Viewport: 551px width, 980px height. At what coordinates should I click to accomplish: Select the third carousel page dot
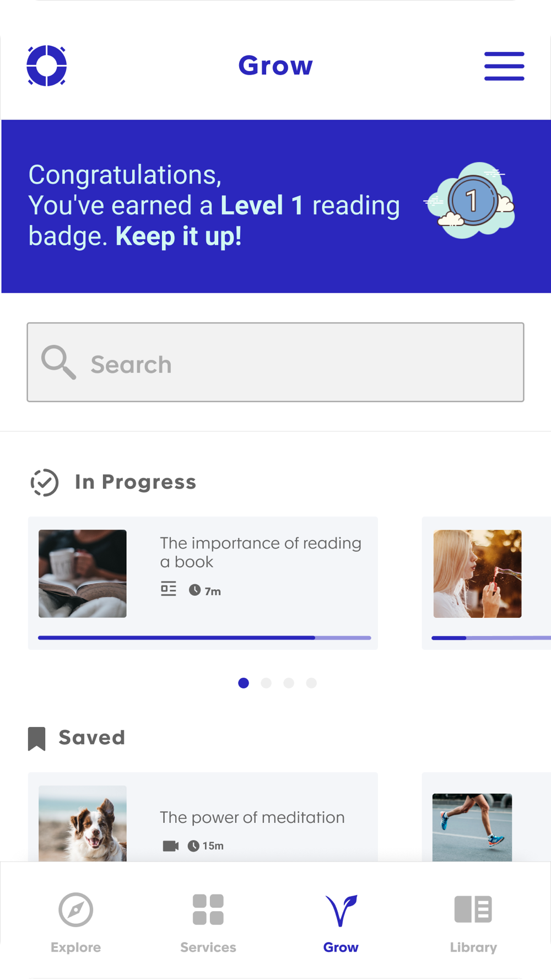click(289, 683)
